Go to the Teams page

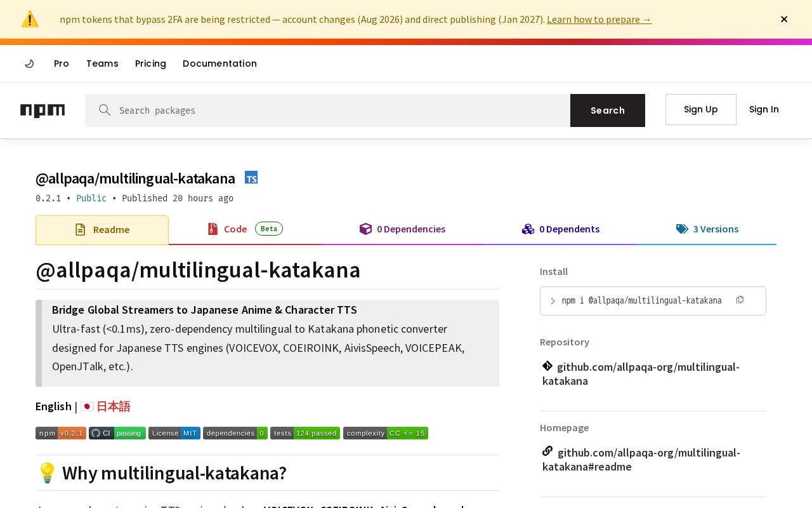pyautogui.click(x=102, y=63)
